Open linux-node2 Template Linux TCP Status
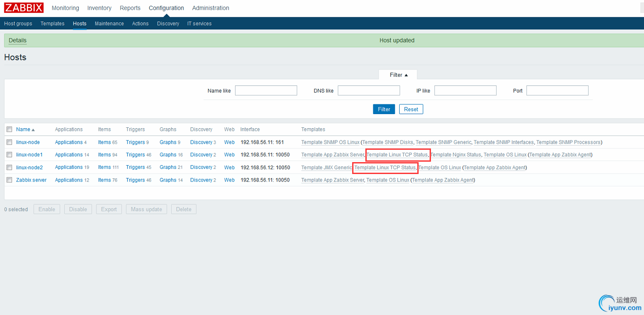Viewport: 644px width, 315px height. tap(385, 167)
